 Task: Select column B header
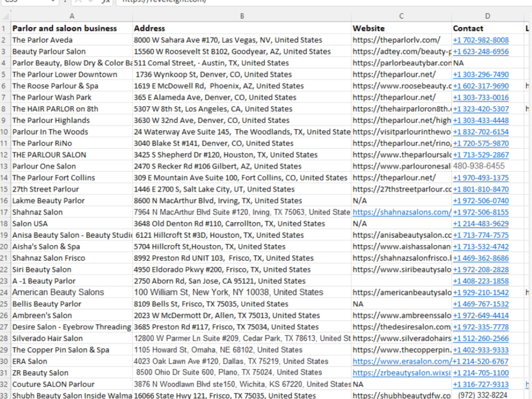click(242, 16)
